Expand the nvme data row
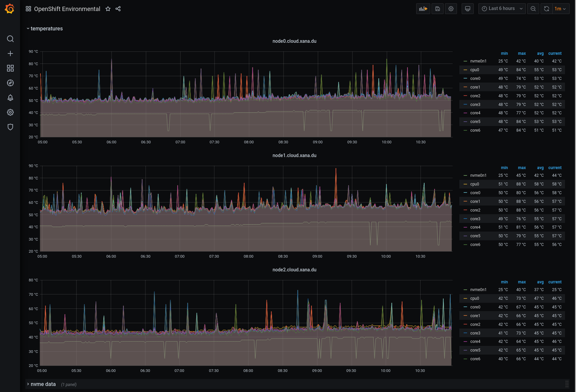This screenshot has height=392, width=576. [41, 384]
